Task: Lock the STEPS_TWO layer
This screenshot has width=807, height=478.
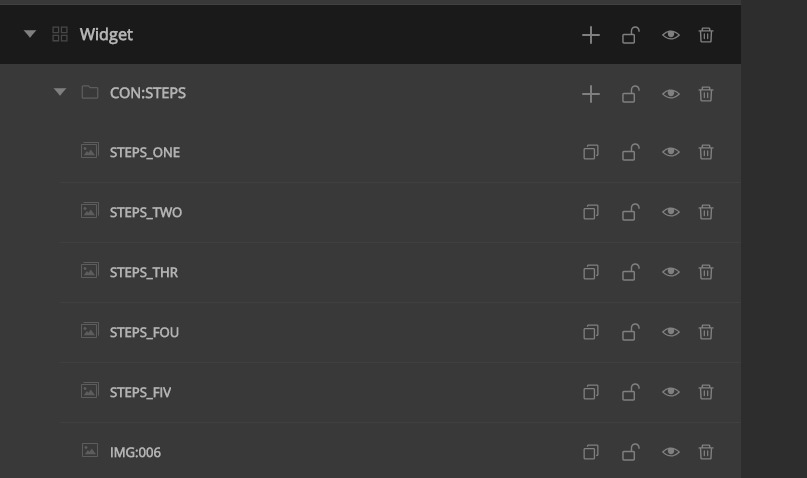Action: [x=631, y=212]
